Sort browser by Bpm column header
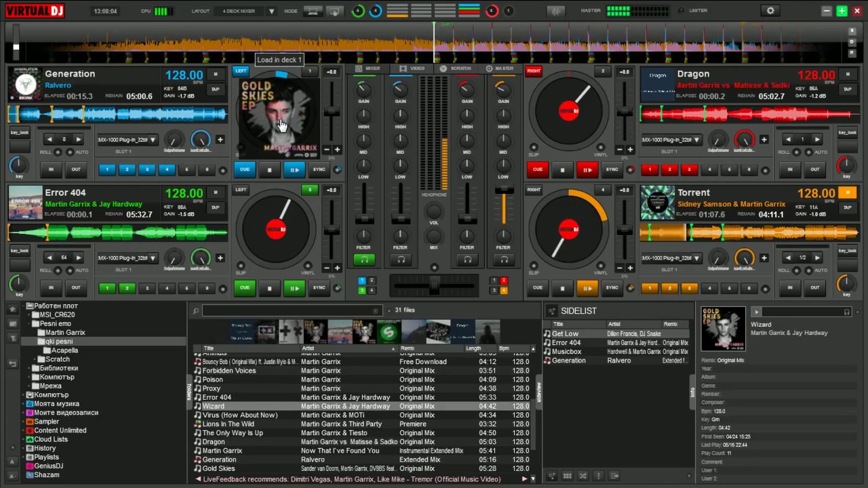868x488 pixels. click(514, 348)
